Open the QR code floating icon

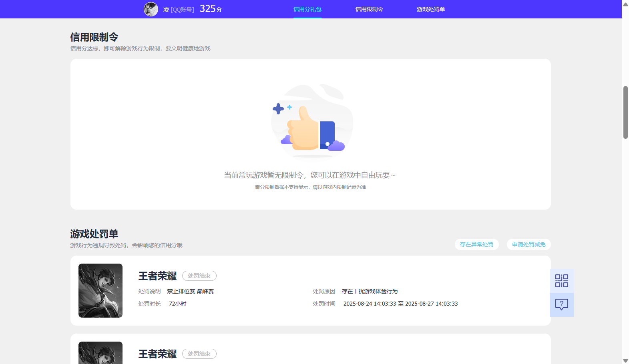(x=561, y=281)
